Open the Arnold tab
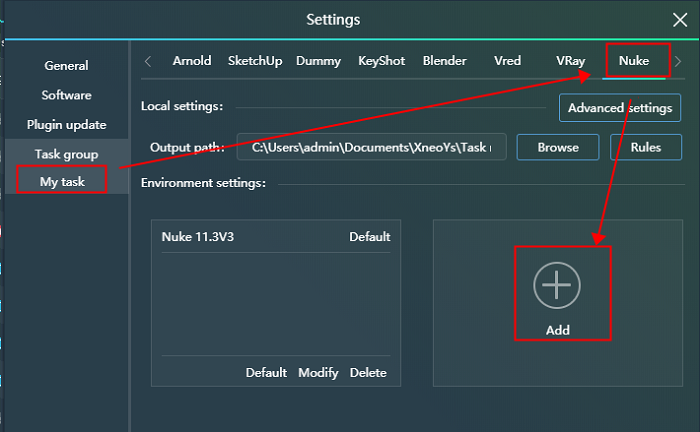 pyautogui.click(x=191, y=61)
